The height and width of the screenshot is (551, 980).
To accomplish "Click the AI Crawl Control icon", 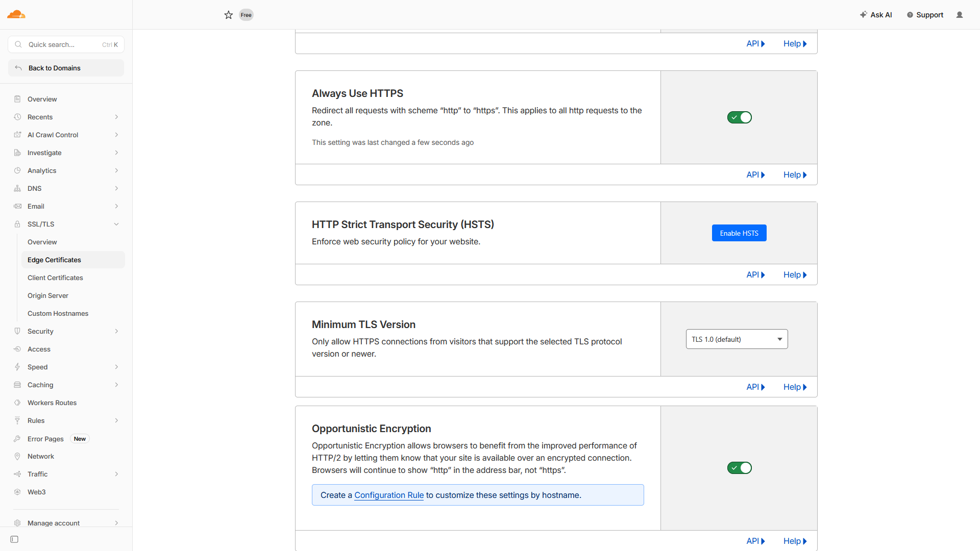I will 17,135.
